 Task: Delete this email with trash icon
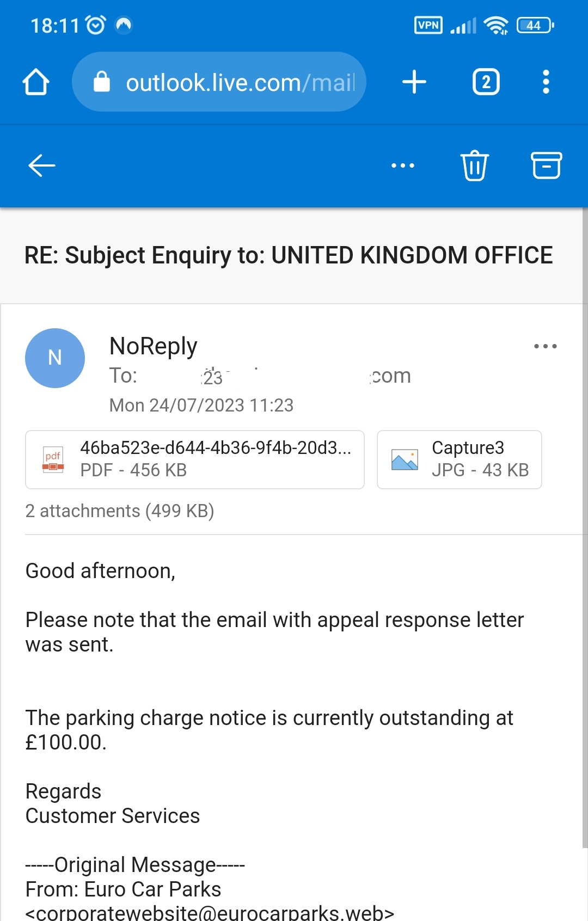pyautogui.click(x=475, y=165)
